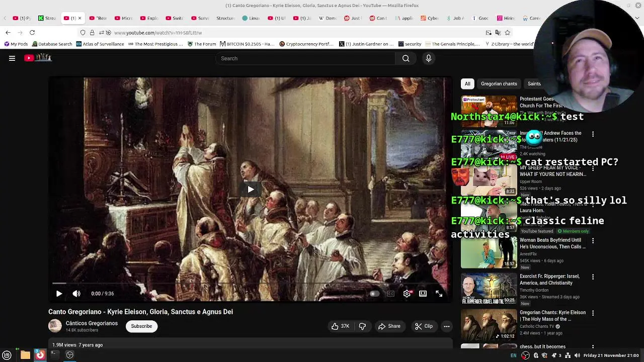
Task: Select the All filter chip
Action: pos(467,84)
